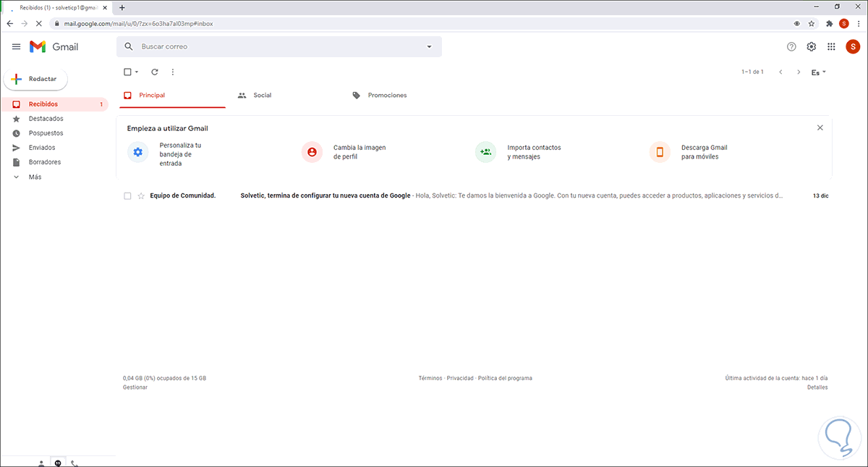Open Hangouts contacts person icon

pos(41,463)
